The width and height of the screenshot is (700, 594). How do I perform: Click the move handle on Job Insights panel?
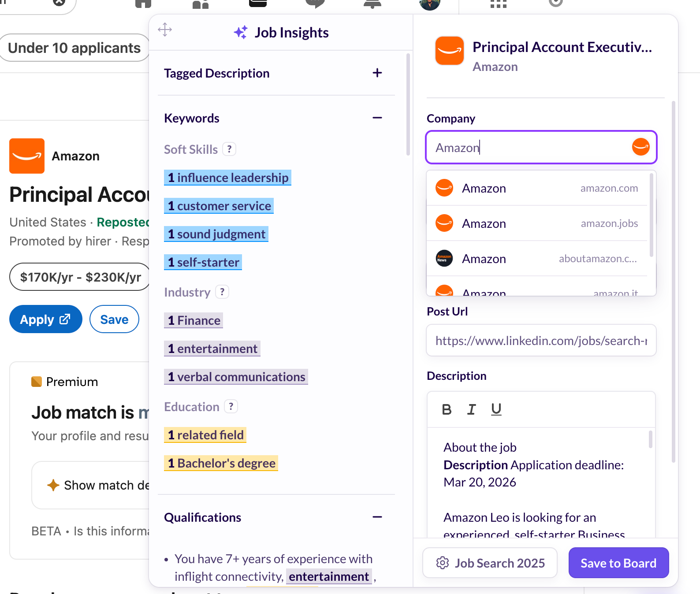165,30
